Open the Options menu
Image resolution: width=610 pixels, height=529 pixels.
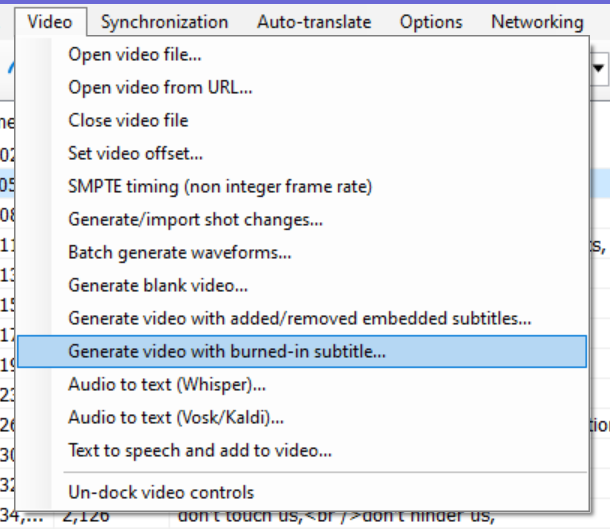pos(431,21)
